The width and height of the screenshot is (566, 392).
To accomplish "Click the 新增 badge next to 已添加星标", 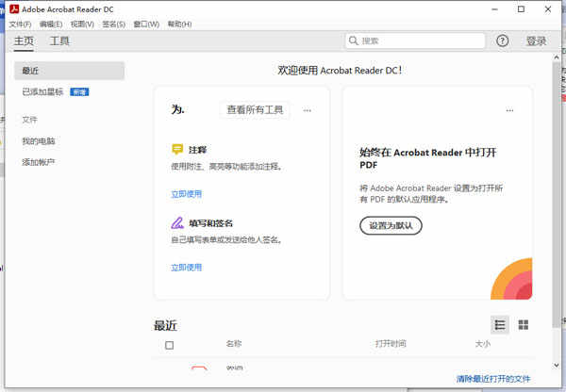I will [x=79, y=92].
